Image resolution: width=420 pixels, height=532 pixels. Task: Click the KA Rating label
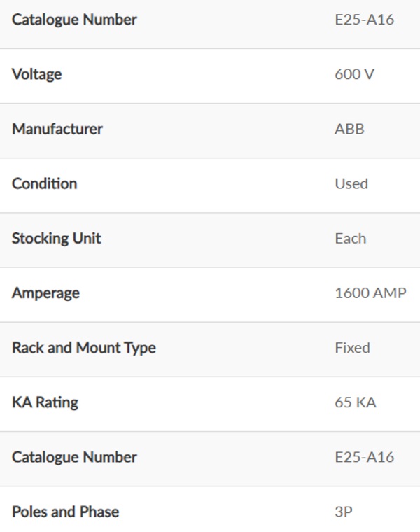tap(45, 402)
